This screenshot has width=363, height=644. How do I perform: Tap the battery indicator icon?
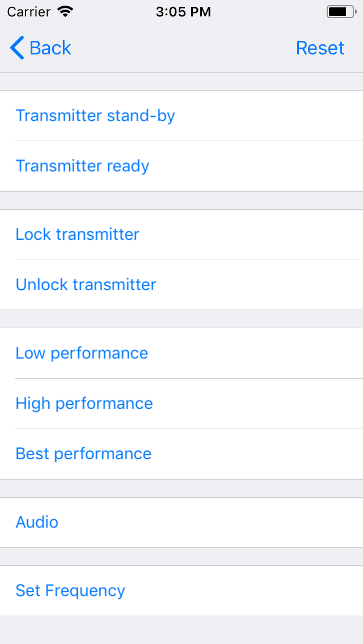click(340, 12)
